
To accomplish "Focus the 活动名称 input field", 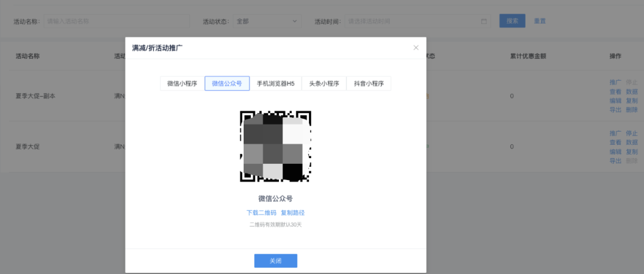I will tap(117, 21).
